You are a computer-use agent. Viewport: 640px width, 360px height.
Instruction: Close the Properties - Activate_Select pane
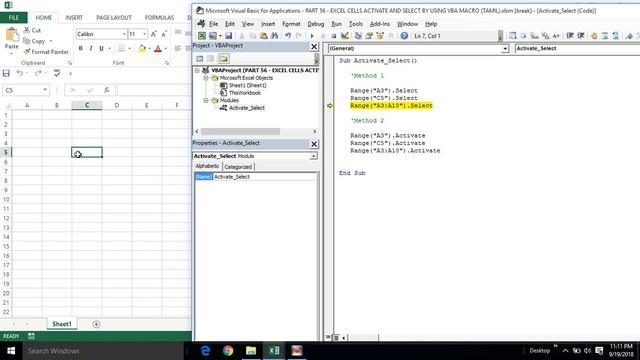click(x=314, y=144)
